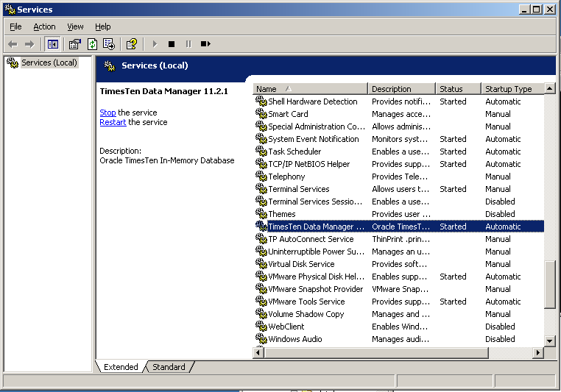Click the horizontal scrollbar left arrow
561x392 pixels.
[x=258, y=353]
